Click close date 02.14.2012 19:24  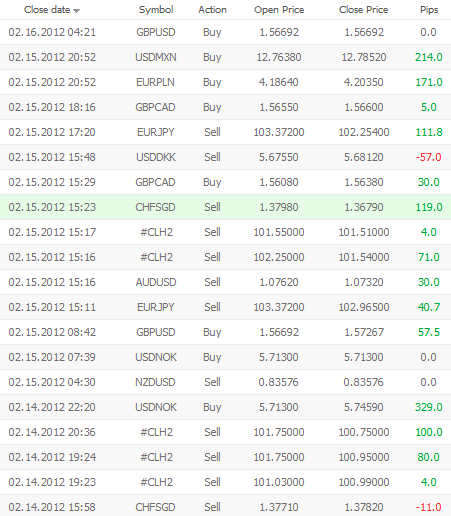(x=52, y=457)
